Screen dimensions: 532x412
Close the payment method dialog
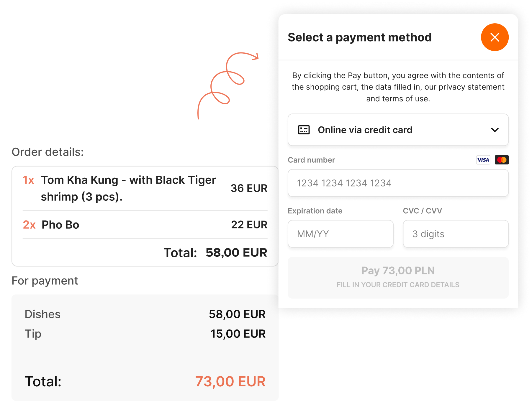point(495,37)
